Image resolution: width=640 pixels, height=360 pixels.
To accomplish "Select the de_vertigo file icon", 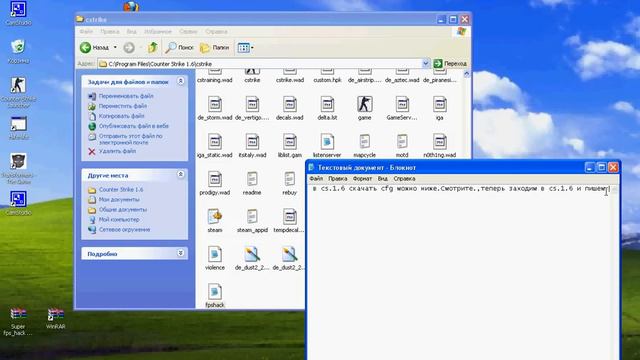I will click(252, 105).
